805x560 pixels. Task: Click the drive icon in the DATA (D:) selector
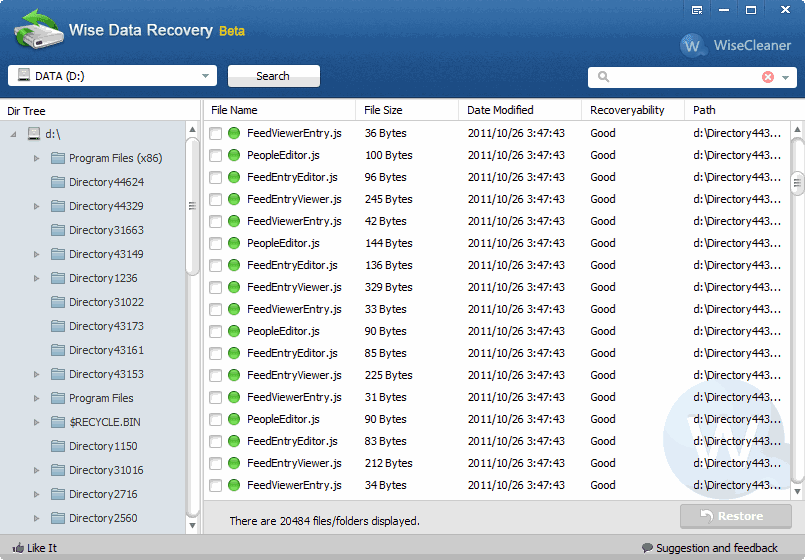click(24, 75)
